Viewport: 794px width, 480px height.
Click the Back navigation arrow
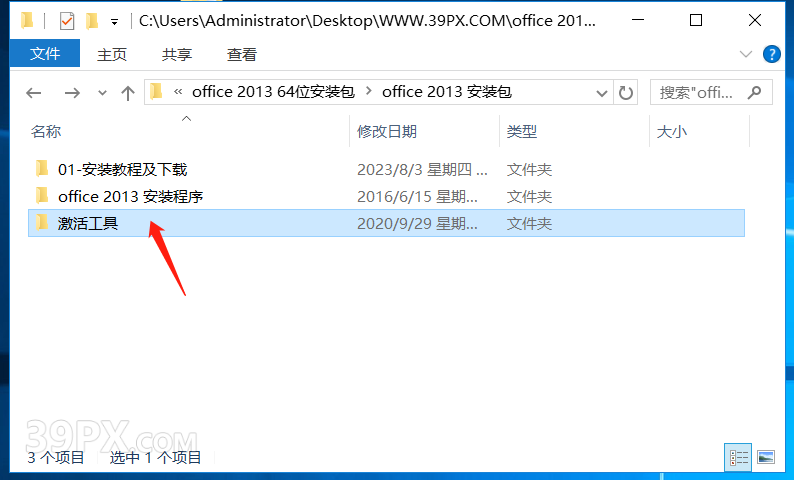[x=34, y=93]
